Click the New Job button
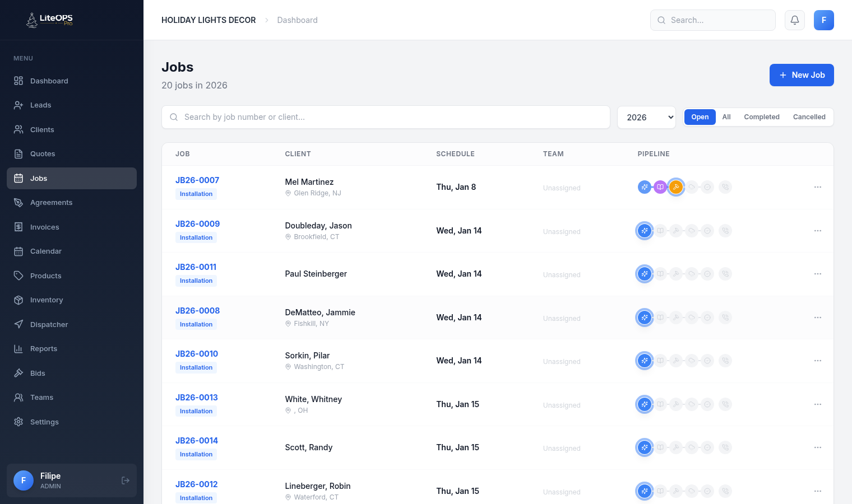852x504 pixels. point(802,75)
